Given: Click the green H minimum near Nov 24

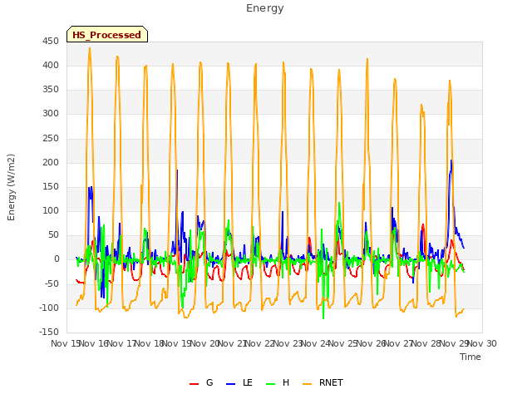Looking at the screenshot, I should click(x=323, y=318).
